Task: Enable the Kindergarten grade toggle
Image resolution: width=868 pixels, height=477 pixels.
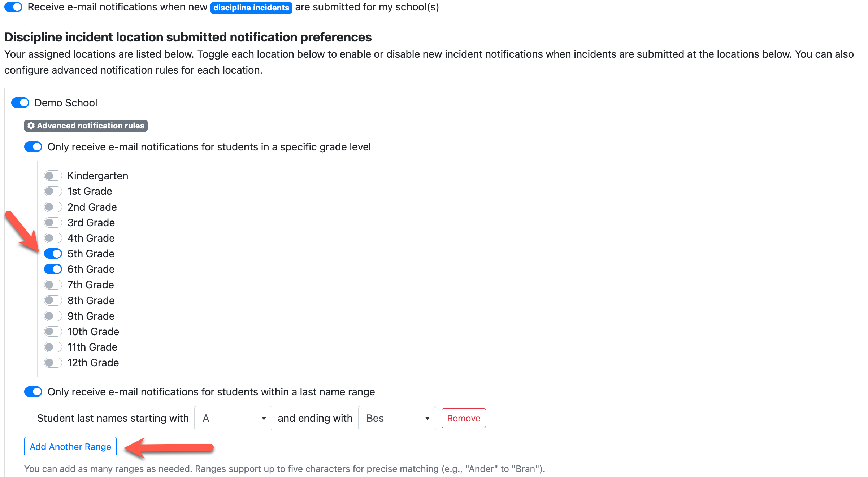Action: pyautogui.click(x=53, y=176)
